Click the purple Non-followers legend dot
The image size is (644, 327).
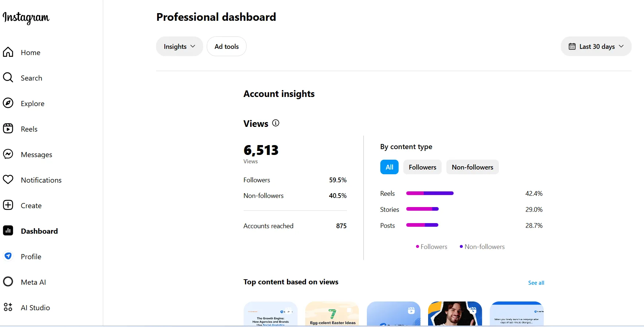(461, 246)
